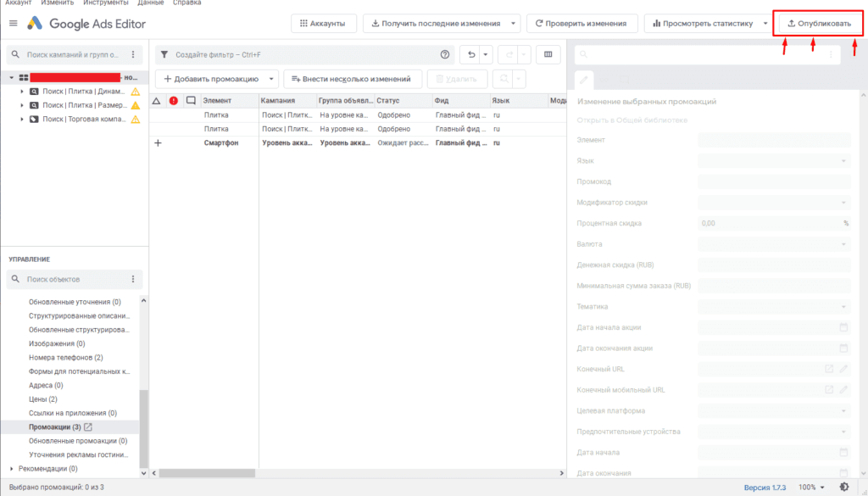Expand Поиск | Плитка | Размер… campaign

click(21, 105)
